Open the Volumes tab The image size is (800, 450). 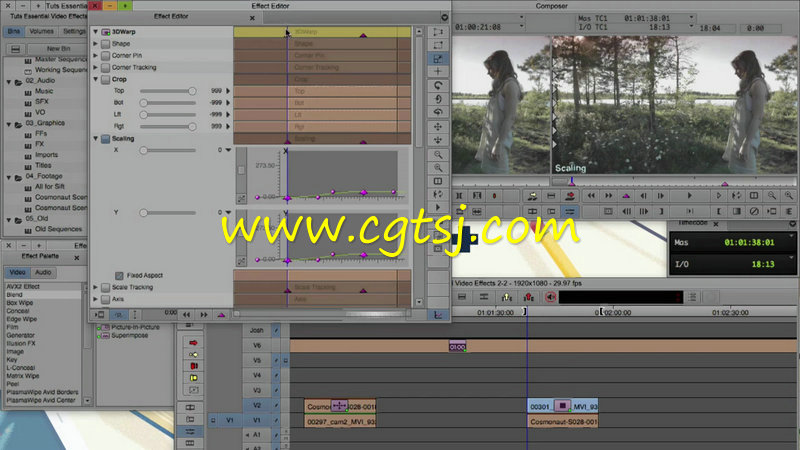coord(41,32)
